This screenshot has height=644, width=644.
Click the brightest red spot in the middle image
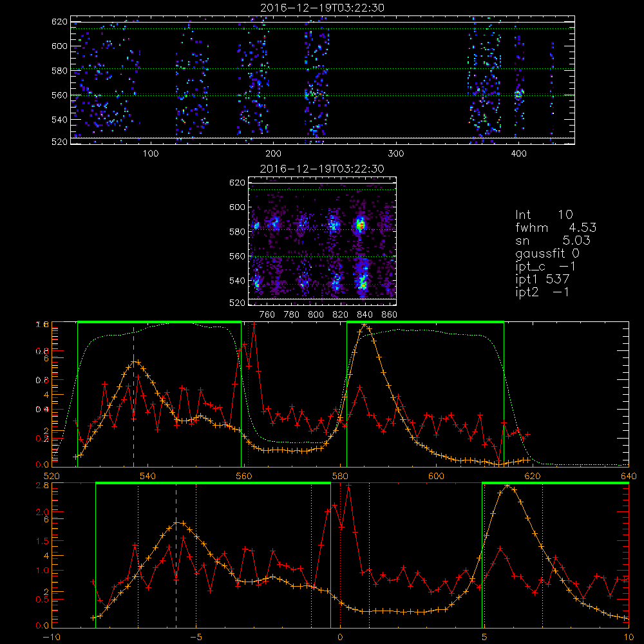(x=361, y=225)
